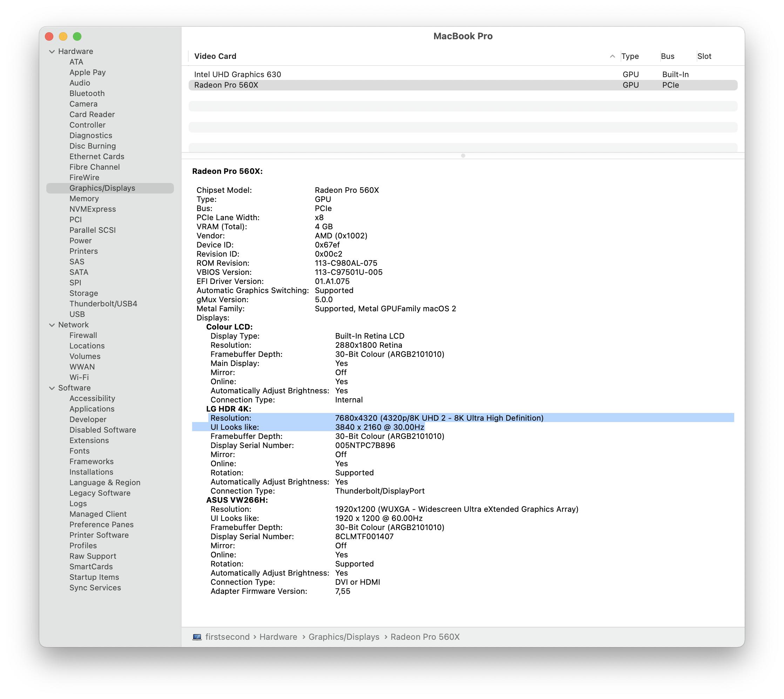Select Controller in the sidebar
The width and height of the screenshot is (784, 699).
click(87, 125)
